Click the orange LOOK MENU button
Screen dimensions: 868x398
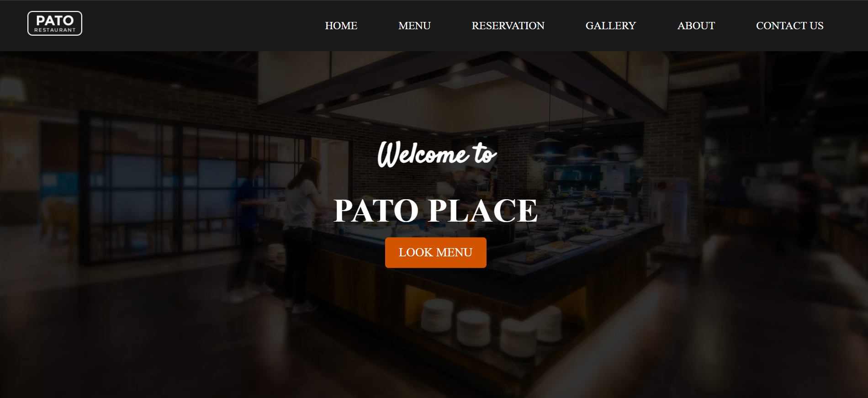(436, 252)
